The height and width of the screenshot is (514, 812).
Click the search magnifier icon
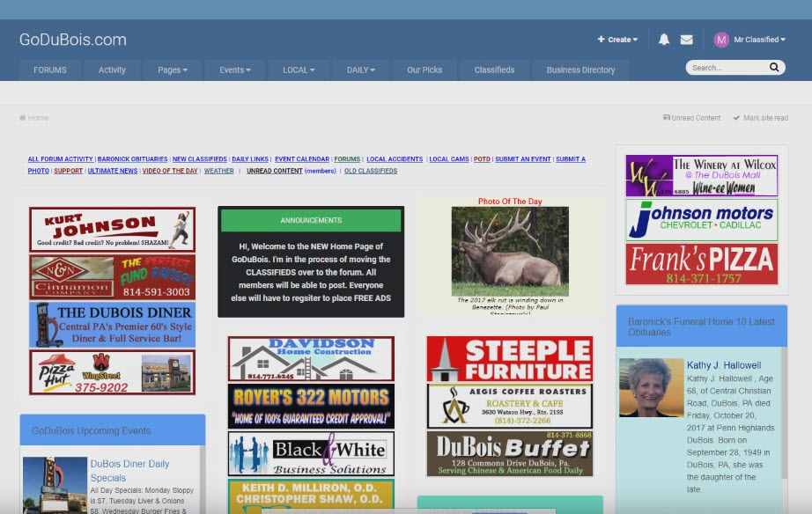point(774,68)
